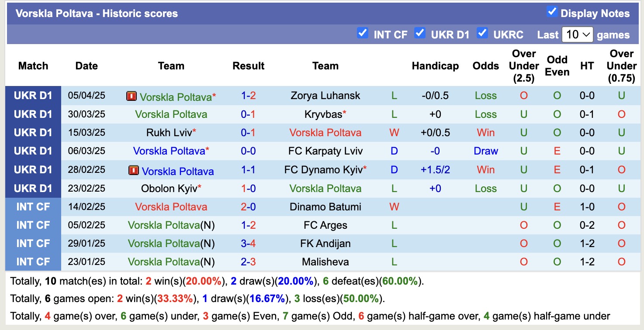Open the Dinamo Batumi match entry

coord(325,206)
